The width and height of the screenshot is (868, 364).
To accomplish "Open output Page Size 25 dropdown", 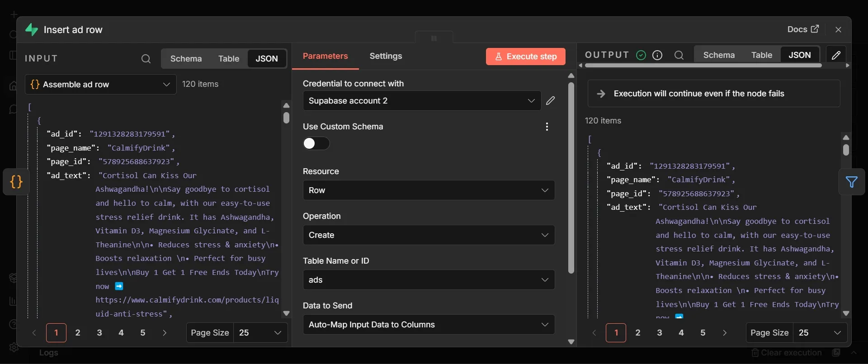I will [x=820, y=333].
